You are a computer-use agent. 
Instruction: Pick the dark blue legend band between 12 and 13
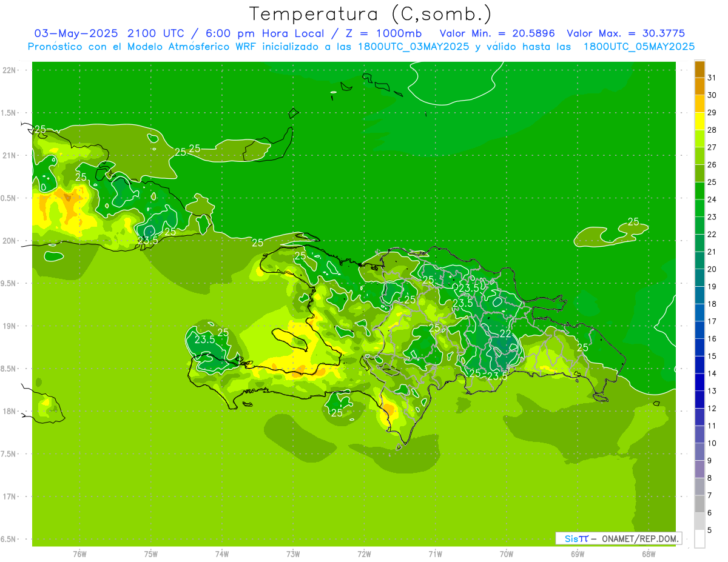coord(699,400)
